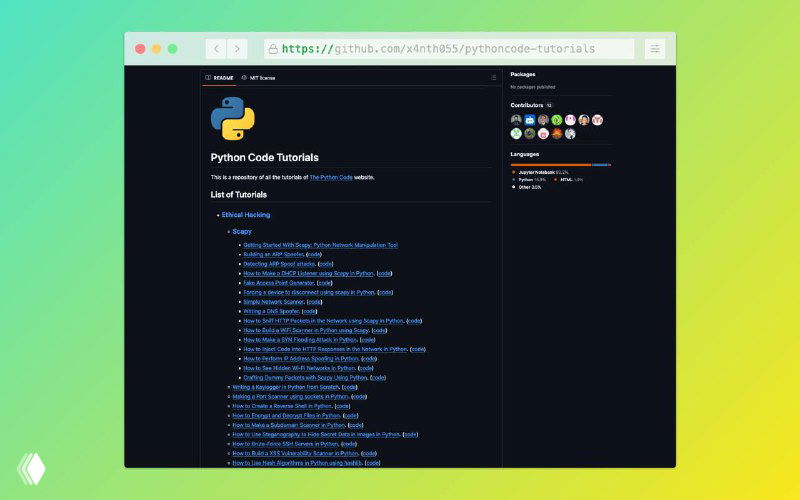Open 'Getting Started With Scapy' tutorial link
This screenshot has height=500, width=800.
[x=320, y=245]
